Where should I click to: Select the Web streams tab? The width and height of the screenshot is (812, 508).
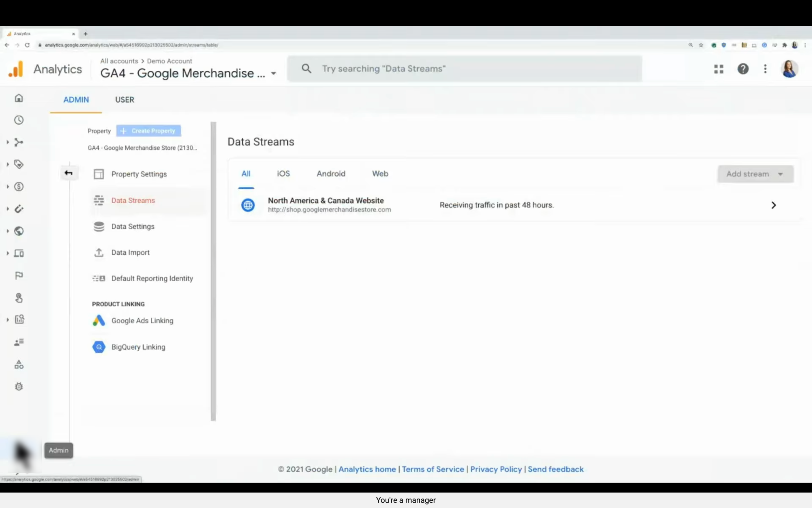tap(380, 174)
